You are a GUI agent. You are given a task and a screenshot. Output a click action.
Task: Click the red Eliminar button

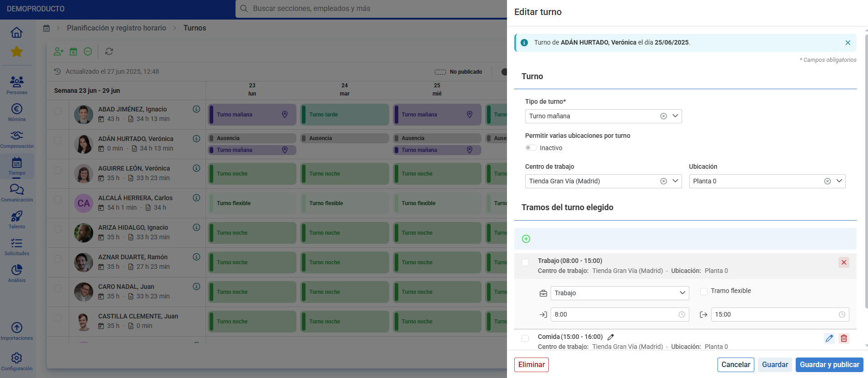[x=532, y=365]
